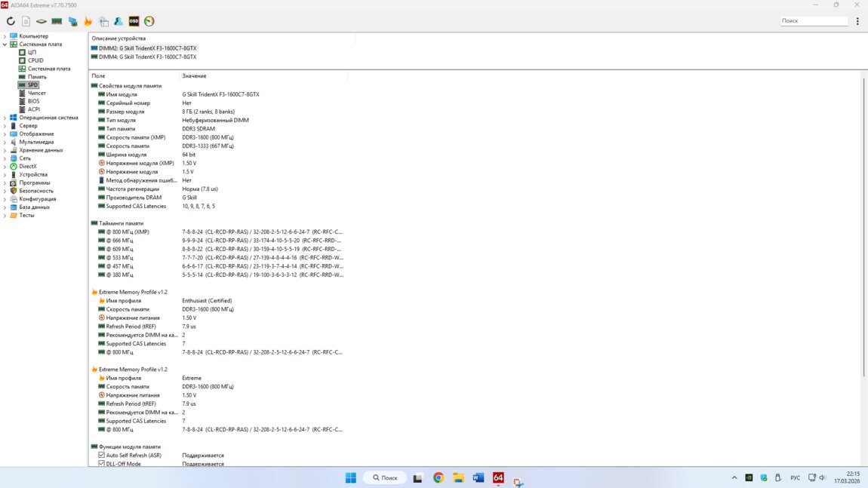This screenshot has width=868, height=488.
Task: Open the gauge-shaped SensorPanel toolbar icon
Action: pyautogui.click(x=149, y=21)
